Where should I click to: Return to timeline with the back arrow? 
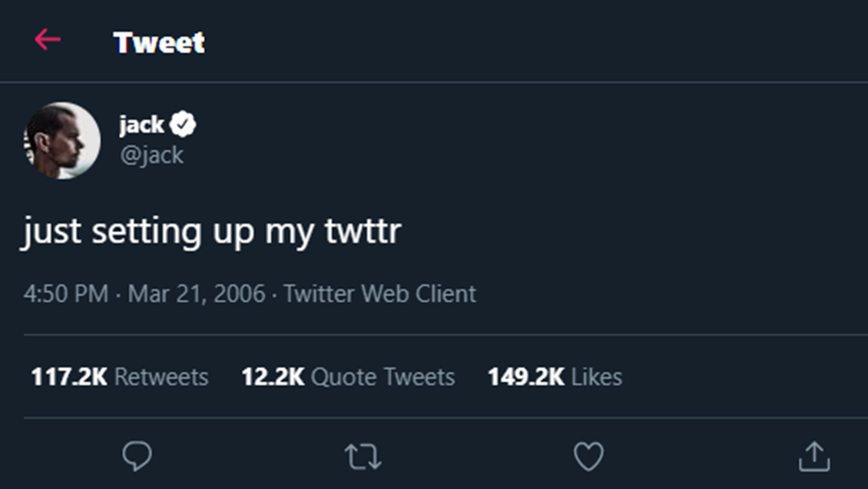48,42
